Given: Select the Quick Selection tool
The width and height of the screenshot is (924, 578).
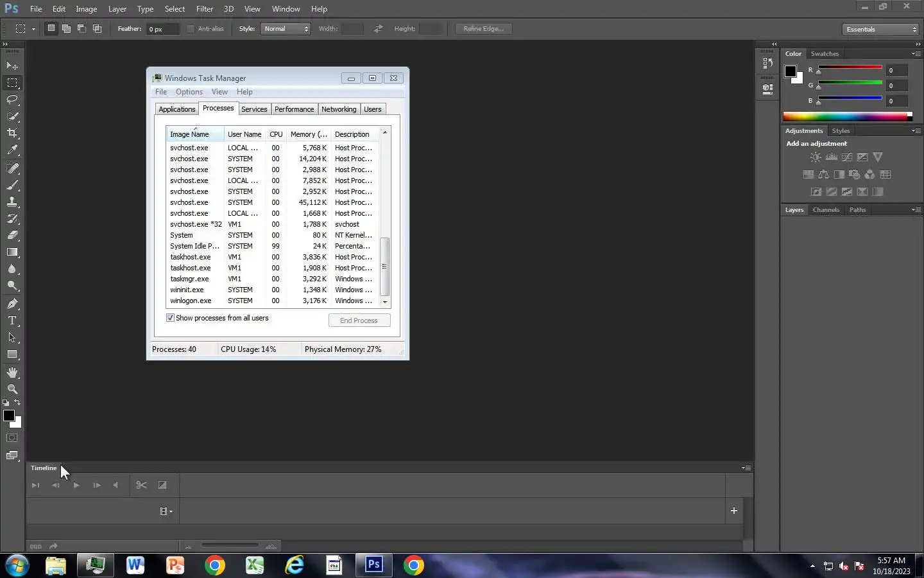Looking at the screenshot, I should tap(12, 116).
